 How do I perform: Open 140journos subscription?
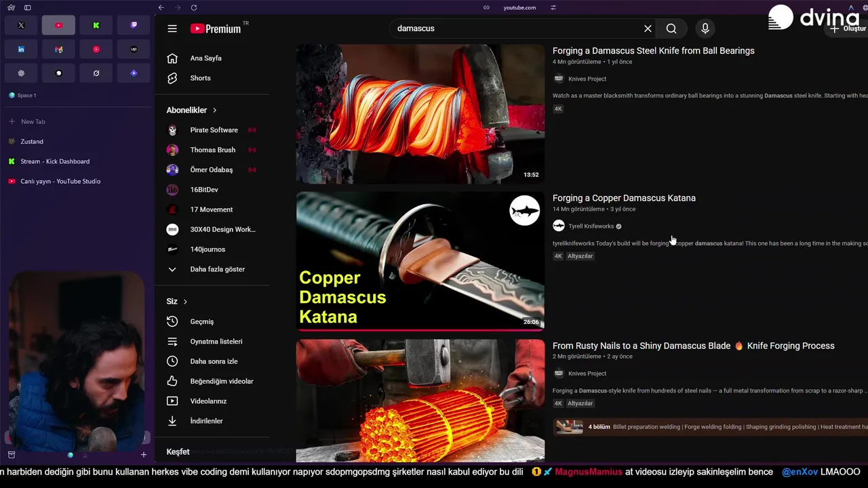212,249
